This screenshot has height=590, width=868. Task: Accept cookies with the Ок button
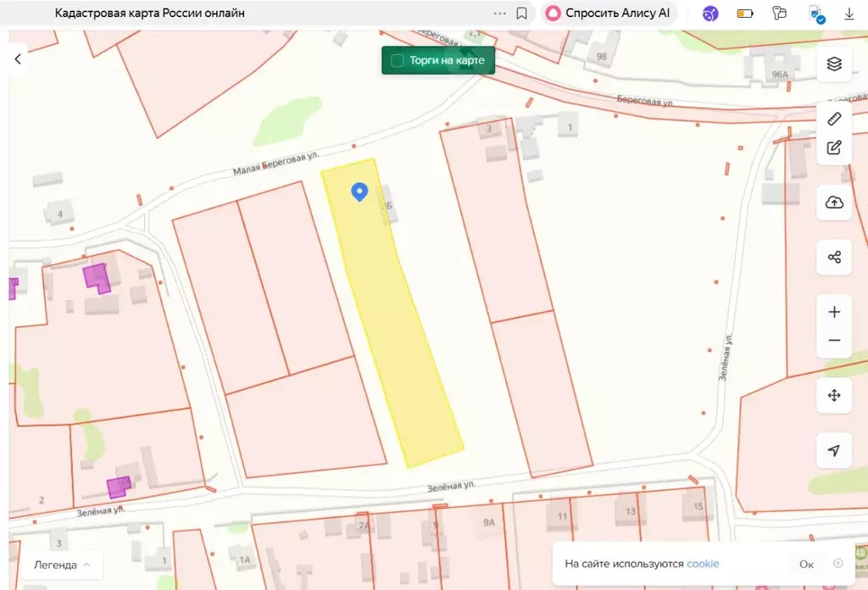806,564
